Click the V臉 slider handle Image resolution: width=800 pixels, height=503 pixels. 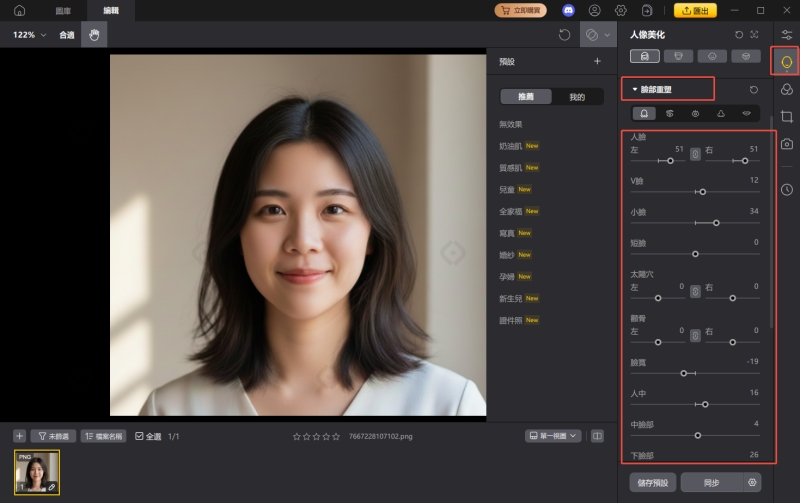[x=703, y=192]
